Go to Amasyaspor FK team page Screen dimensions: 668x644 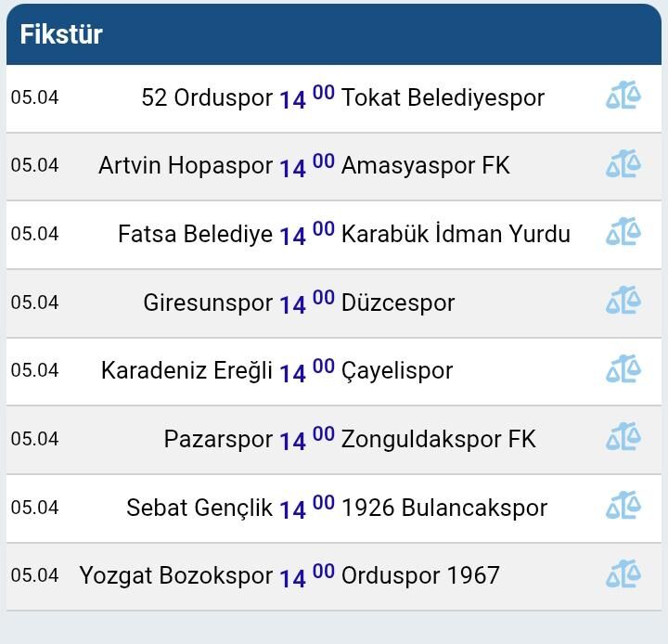click(x=425, y=165)
